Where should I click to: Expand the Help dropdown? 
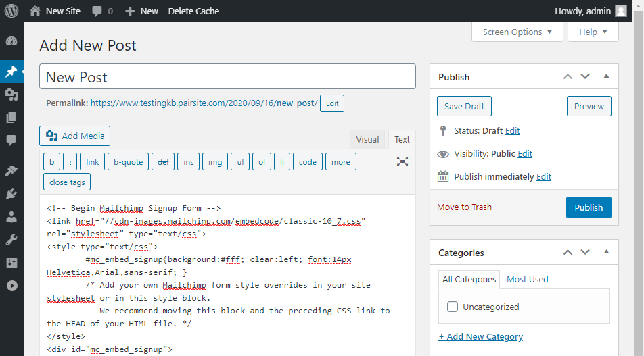[593, 32]
